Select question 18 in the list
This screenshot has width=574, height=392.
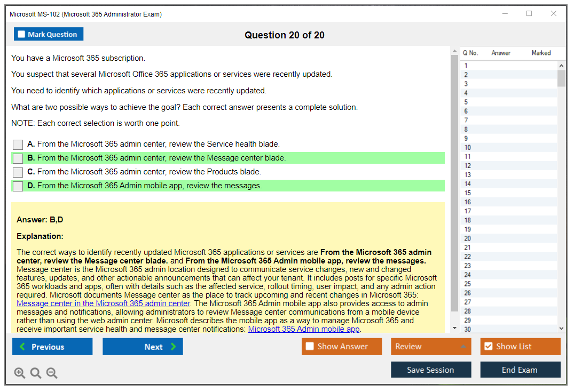[509, 220]
